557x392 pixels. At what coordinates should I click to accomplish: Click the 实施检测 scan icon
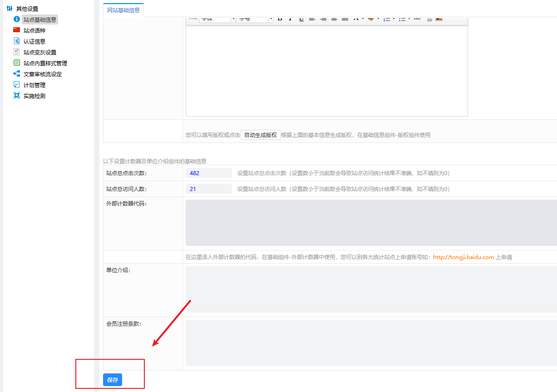(17, 95)
